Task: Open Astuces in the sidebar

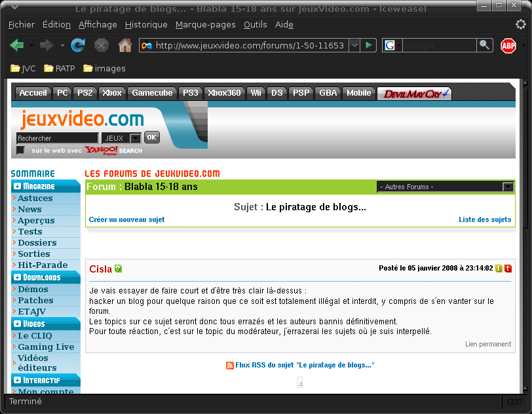Action: pos(35,198)
